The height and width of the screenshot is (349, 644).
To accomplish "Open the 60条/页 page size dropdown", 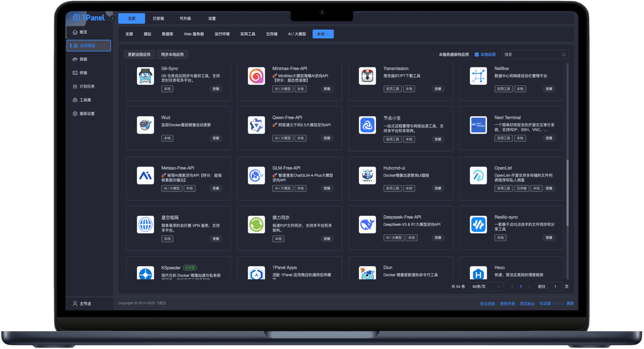I will point(486,287).
